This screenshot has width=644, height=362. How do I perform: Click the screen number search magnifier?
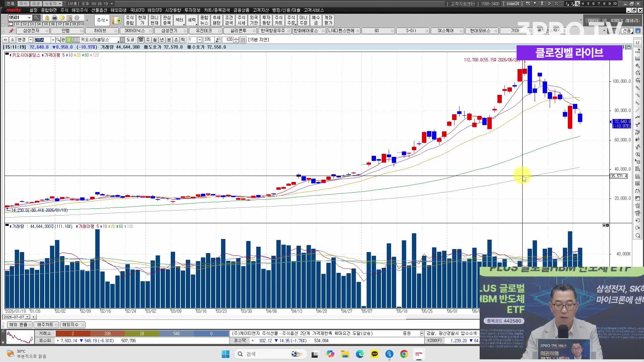point(37,17)
